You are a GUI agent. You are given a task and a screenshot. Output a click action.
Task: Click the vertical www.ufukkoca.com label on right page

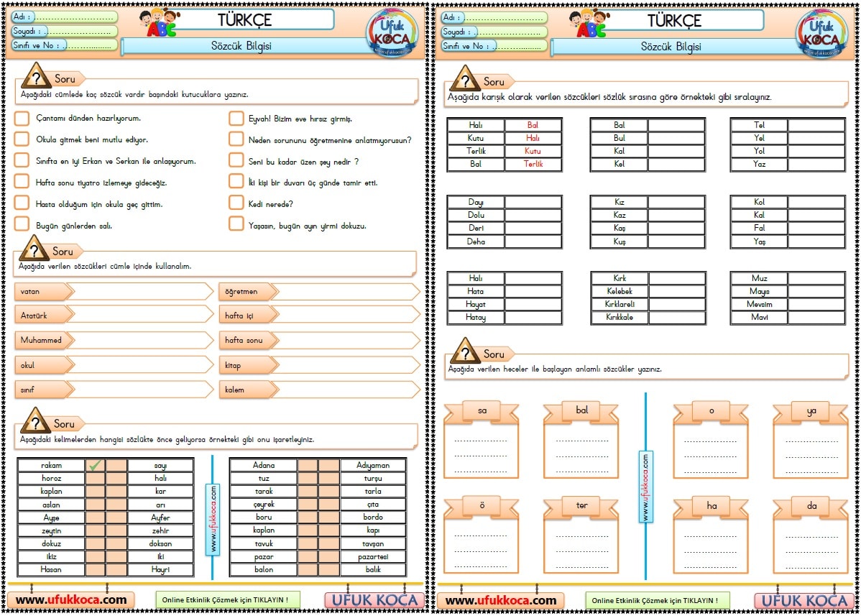(645, 487)
